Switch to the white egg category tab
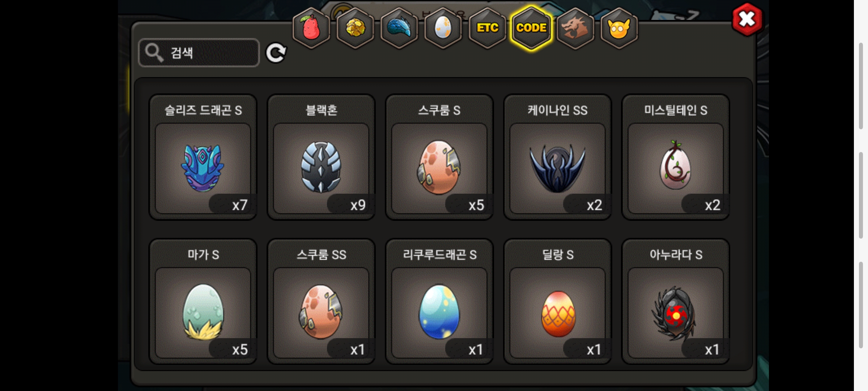The image size is (868, 391). point(443,28)
